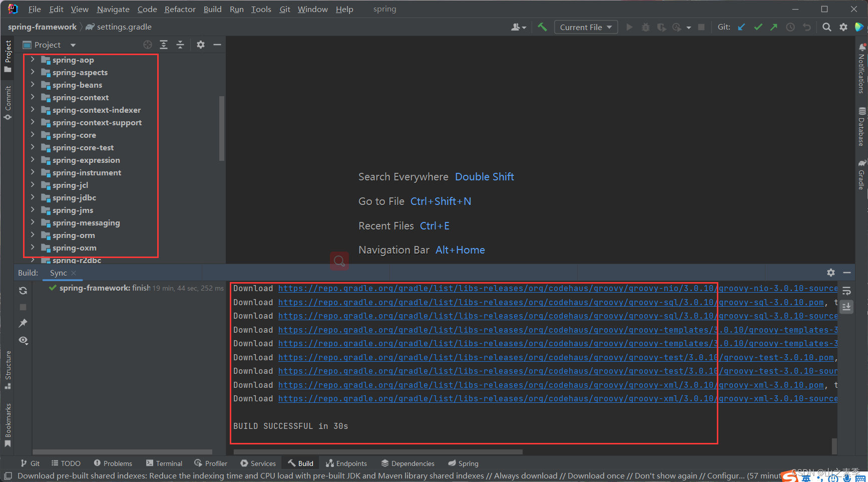Screen dimensions: 868x482
Task: Open the Current File run configuration dropdown
Action: (x=586, y=27)
